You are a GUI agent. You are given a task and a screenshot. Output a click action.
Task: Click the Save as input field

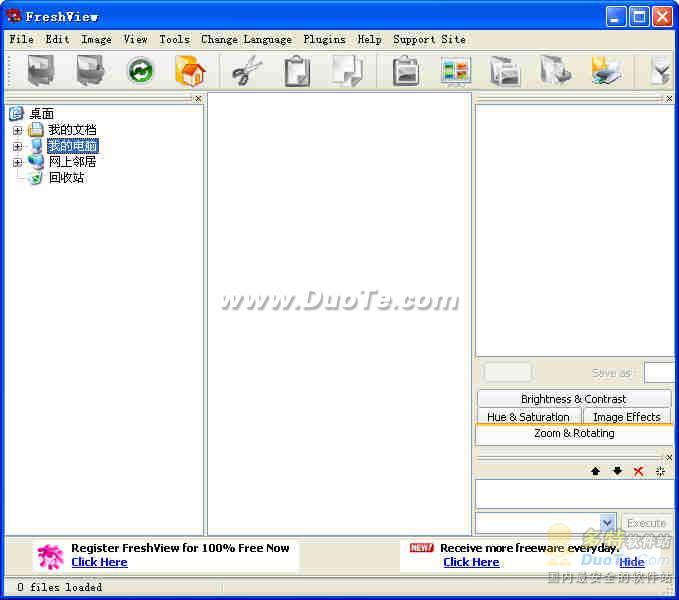660,372
